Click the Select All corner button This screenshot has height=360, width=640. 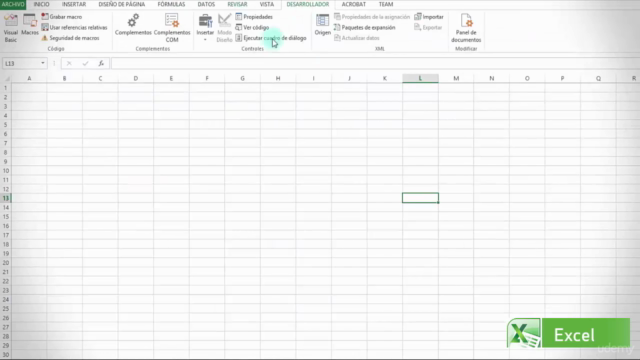point(6,78)
